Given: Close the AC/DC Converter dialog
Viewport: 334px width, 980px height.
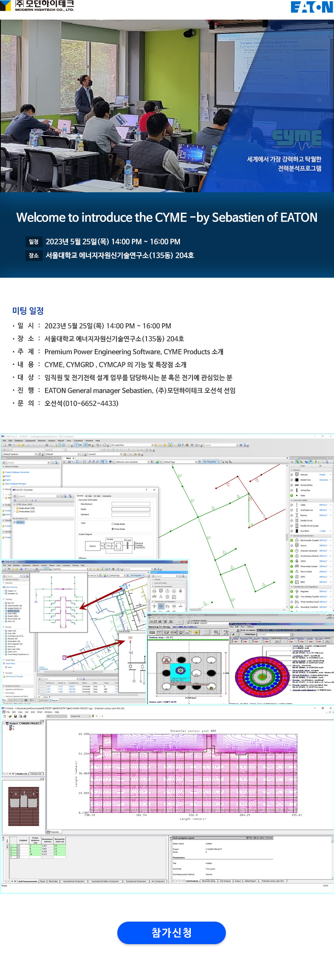Looking at the screenshot, I should tap(154, 490).
